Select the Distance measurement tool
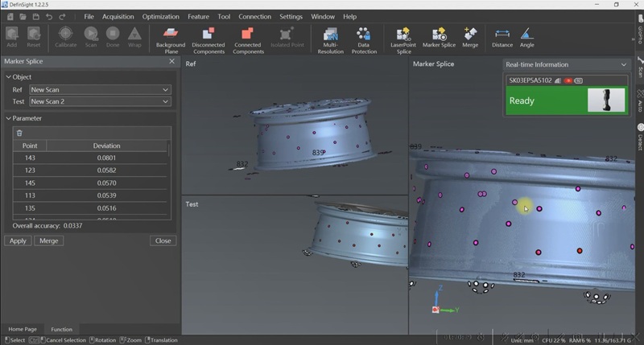The height and width of the screenshot is (345, 644). tap(502, 35)
